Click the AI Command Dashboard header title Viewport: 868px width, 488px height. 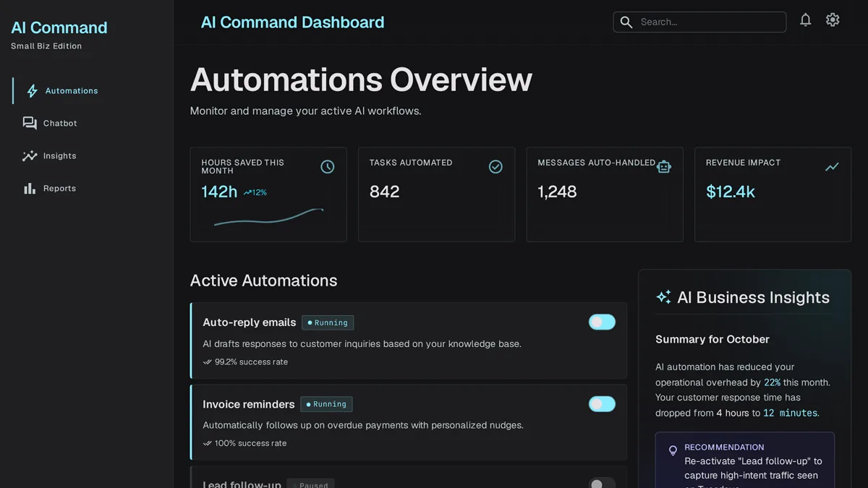292,22
